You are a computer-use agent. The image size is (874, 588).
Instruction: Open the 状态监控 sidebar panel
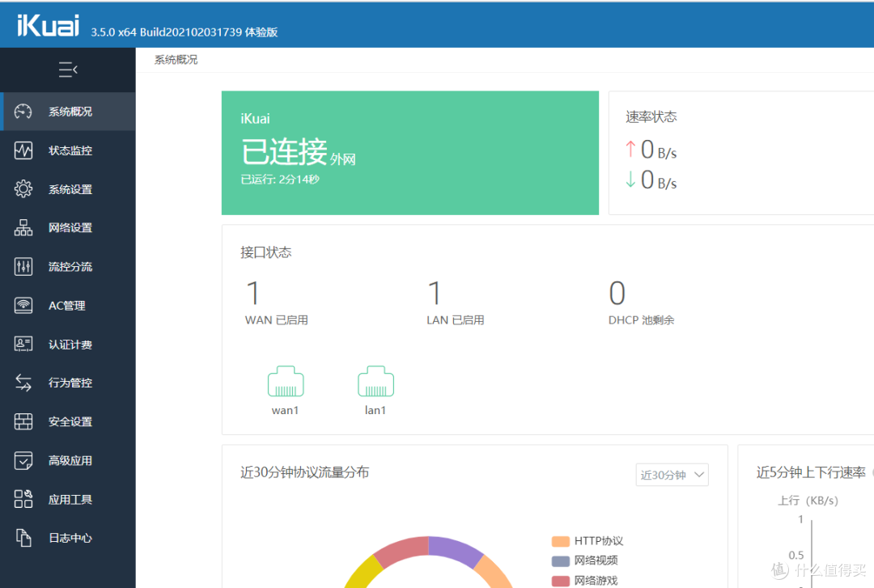[68, 150]
